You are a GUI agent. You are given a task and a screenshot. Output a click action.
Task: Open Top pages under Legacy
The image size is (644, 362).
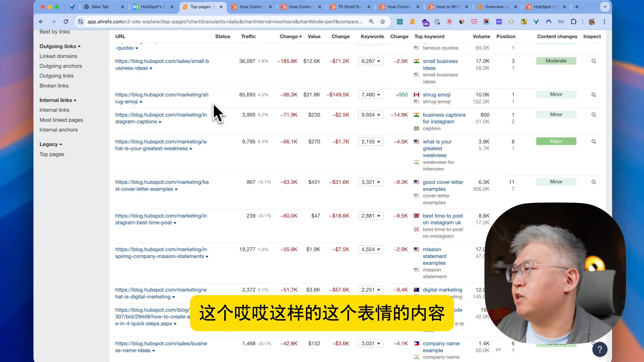(x=52, y=154)
